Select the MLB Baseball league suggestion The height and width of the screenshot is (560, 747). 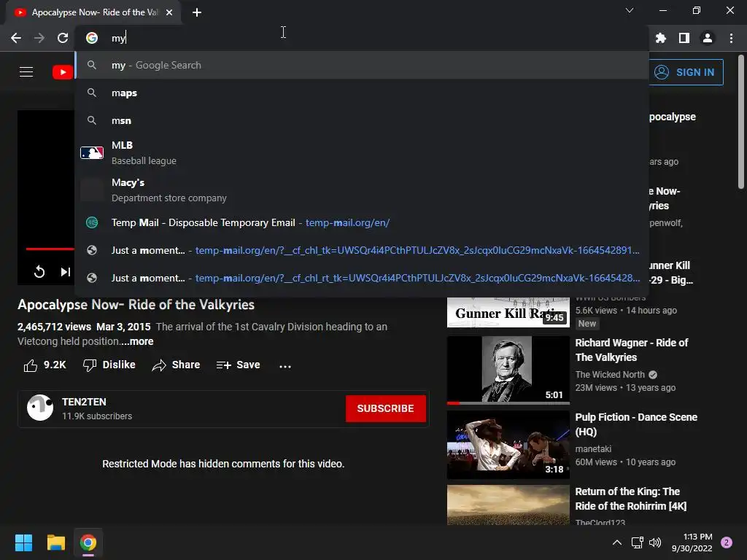[362, 153]
